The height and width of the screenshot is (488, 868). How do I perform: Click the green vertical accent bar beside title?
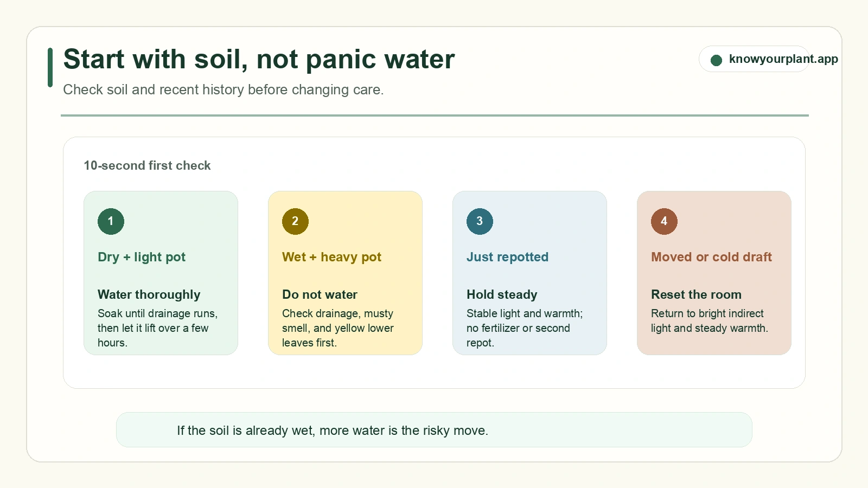pos(50,67)
